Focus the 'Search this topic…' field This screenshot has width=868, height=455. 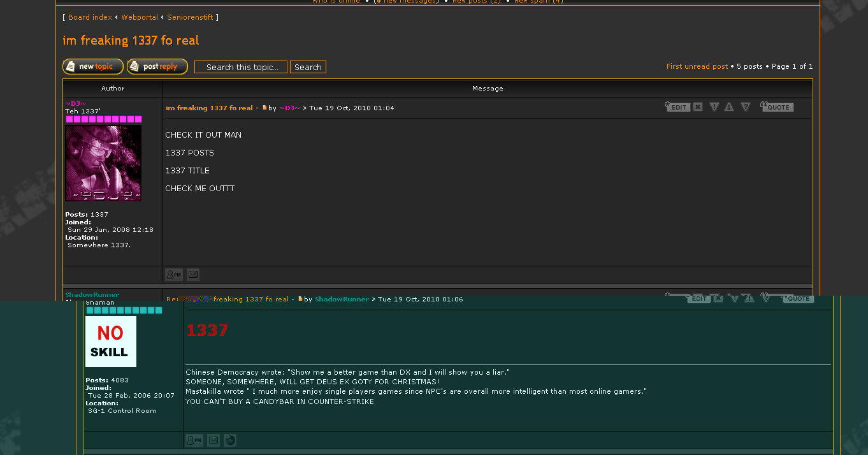click(241, 68)
